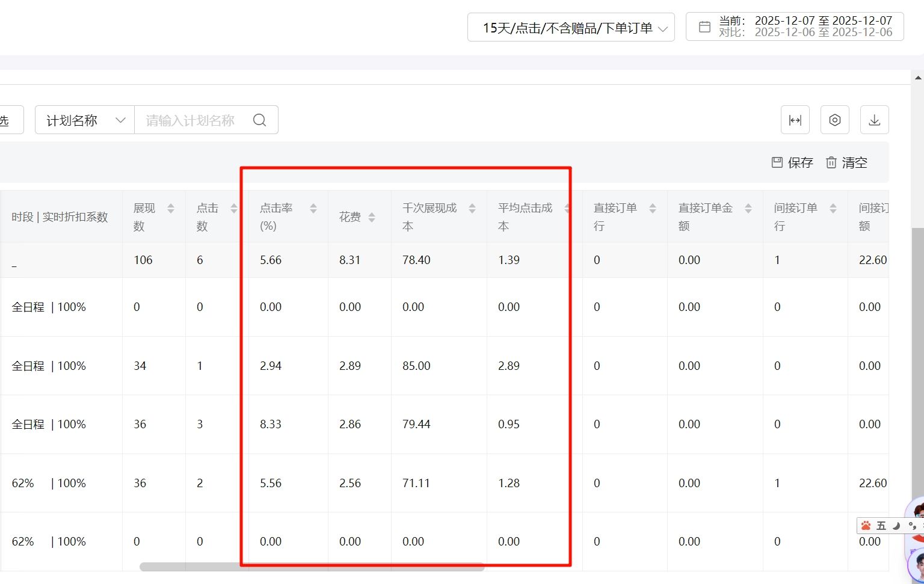This screenshot has height=584, width=924.
Task: Click the horizontal table scrollbar
Action: [312, 567]
